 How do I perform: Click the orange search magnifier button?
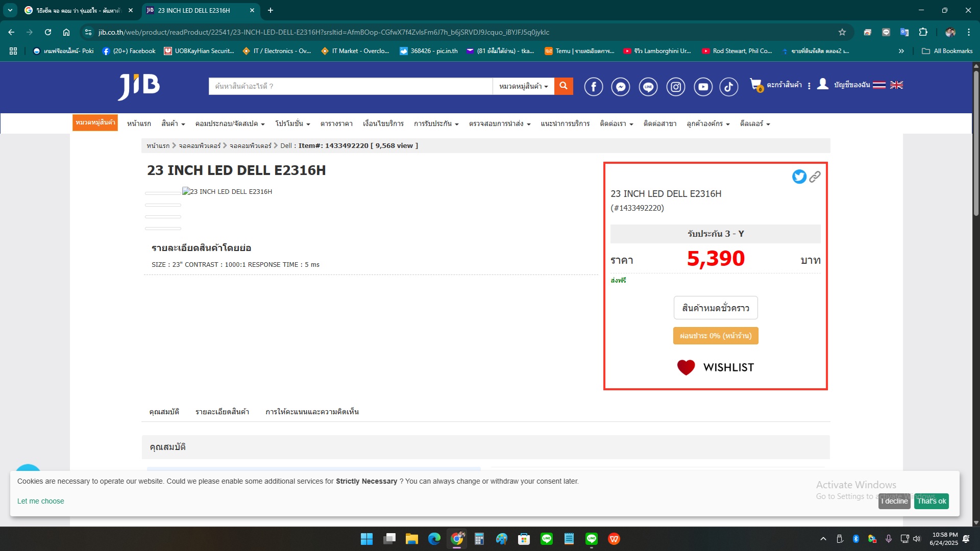pos(563,86)
